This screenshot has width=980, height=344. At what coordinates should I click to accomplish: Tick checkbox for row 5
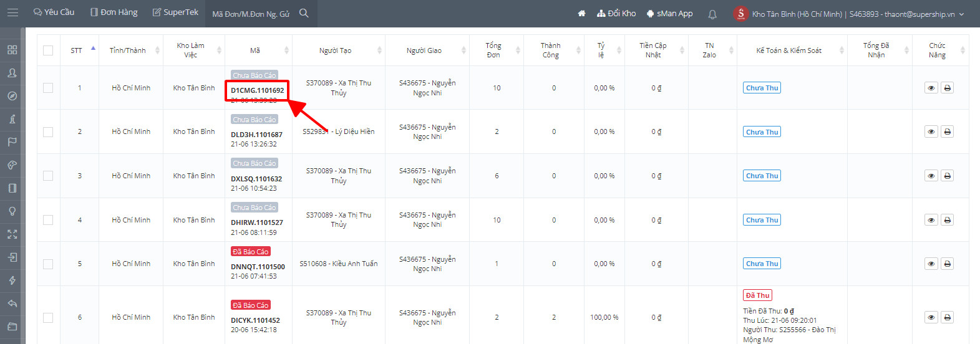[48, 264]
